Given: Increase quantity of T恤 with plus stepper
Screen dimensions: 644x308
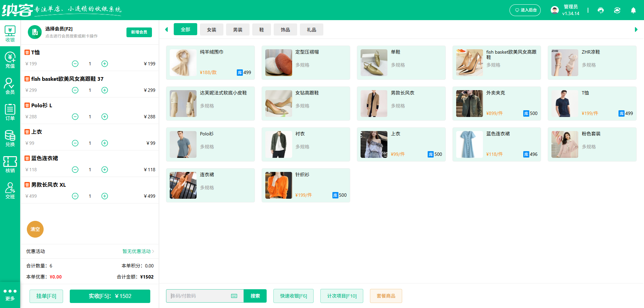Looking at the screenshot, I should (104, 63).
